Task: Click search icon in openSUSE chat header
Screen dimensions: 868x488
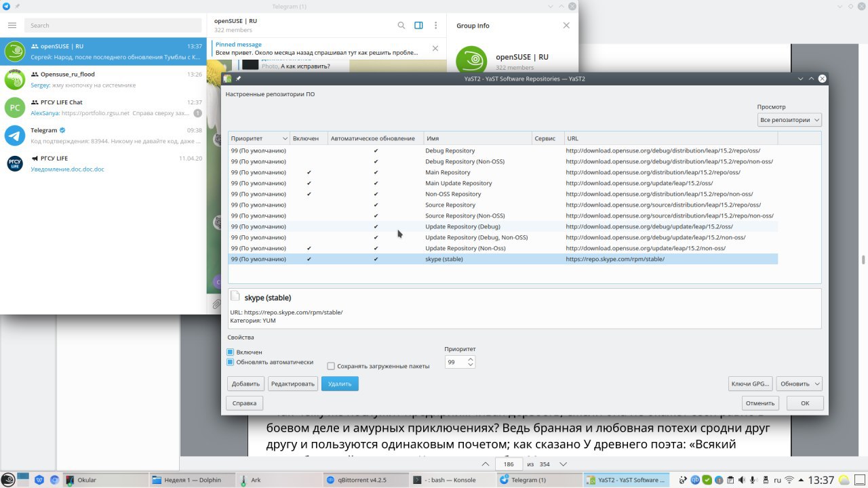Action: pos(401,25)
